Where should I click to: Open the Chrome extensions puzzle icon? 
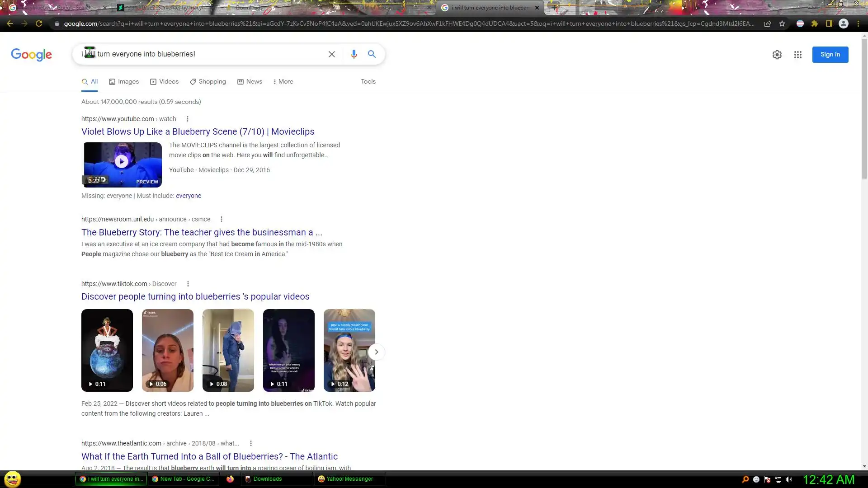click(815, 23)
